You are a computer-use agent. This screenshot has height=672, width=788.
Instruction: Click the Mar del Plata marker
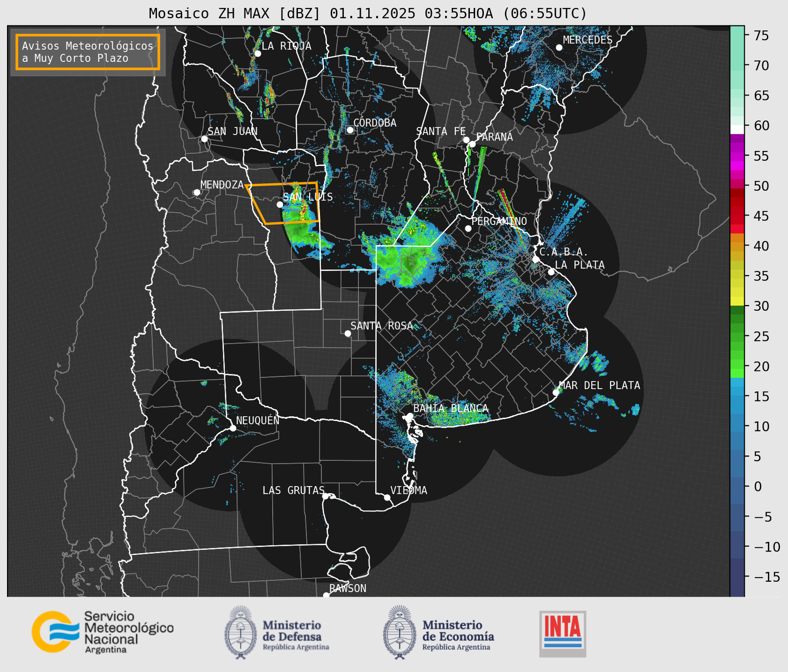pos(556,393)
